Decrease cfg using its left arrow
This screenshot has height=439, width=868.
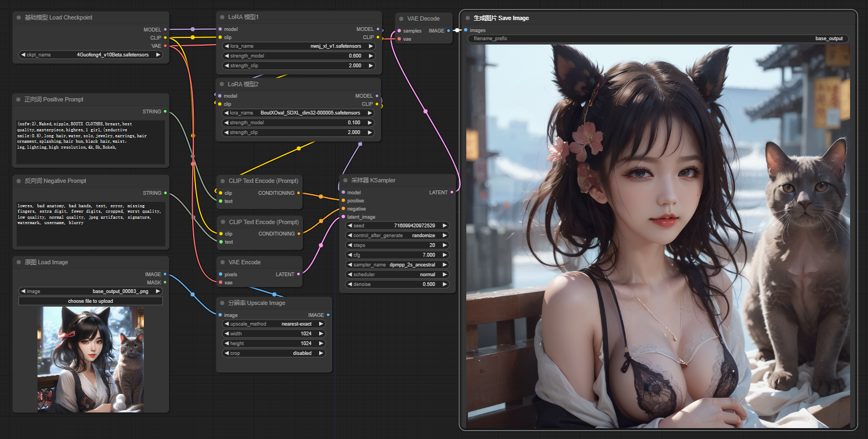pyautogui.click(x=350, y=255)
